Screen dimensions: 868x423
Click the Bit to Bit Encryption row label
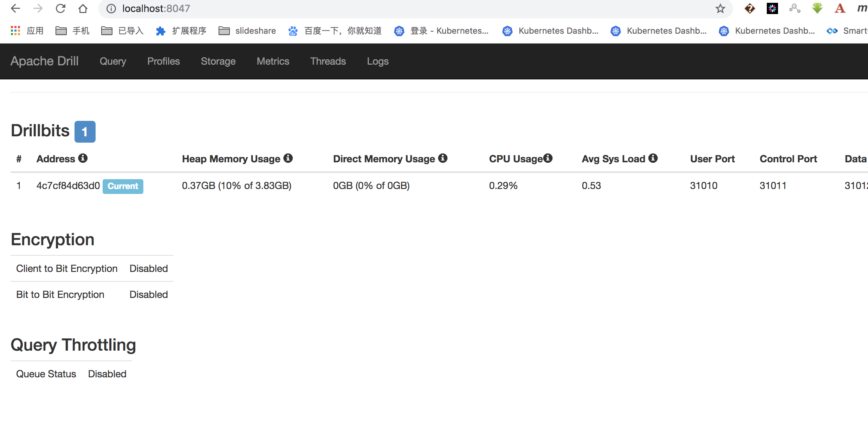tap(60, 294)
